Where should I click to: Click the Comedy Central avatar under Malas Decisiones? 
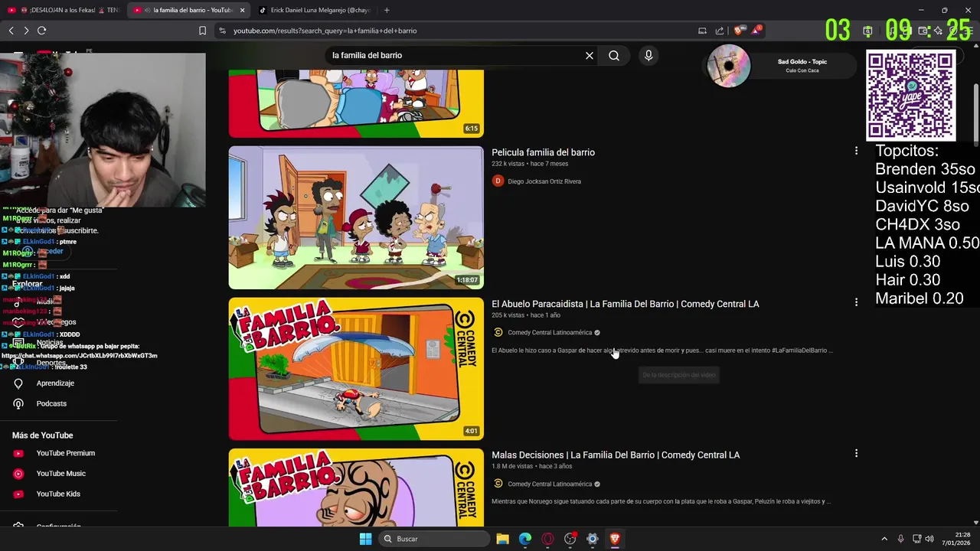click(498, 484)
